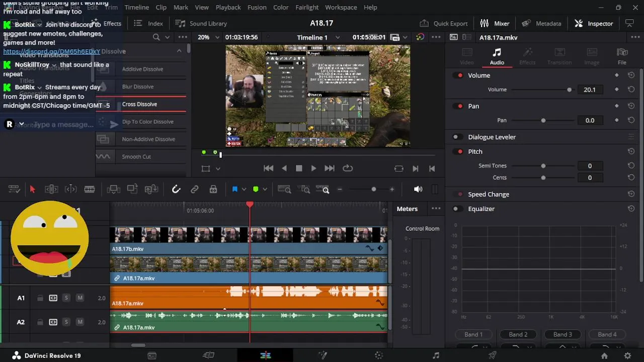The width and height of the screenshot is (644, 362).
Task: Click the timeline zoom slider handle
Action: 373,189
